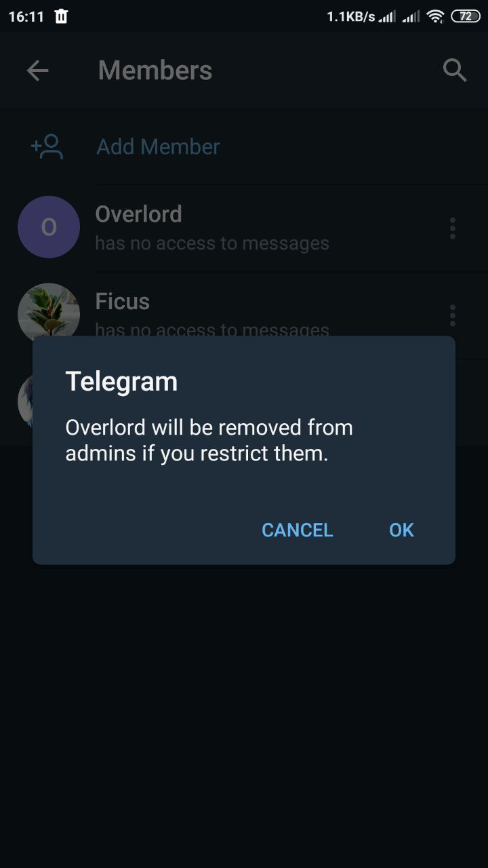Cancel the restrict dialog
Viewport: 488px width, 868px height.
tap(298, 530)
